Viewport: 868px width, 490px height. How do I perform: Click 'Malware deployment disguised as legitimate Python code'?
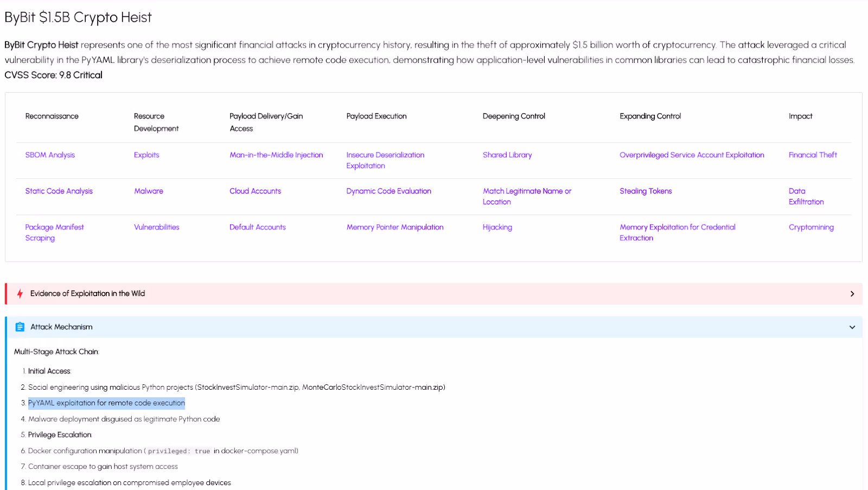[x=124, y=419]
